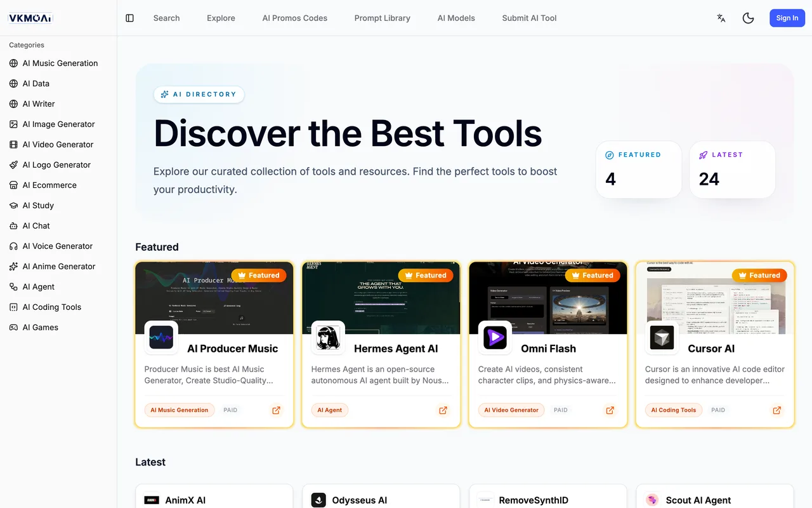Click the AI Music Generation tag
Viewport: 812px width, 508px height.
click(180, 410)
